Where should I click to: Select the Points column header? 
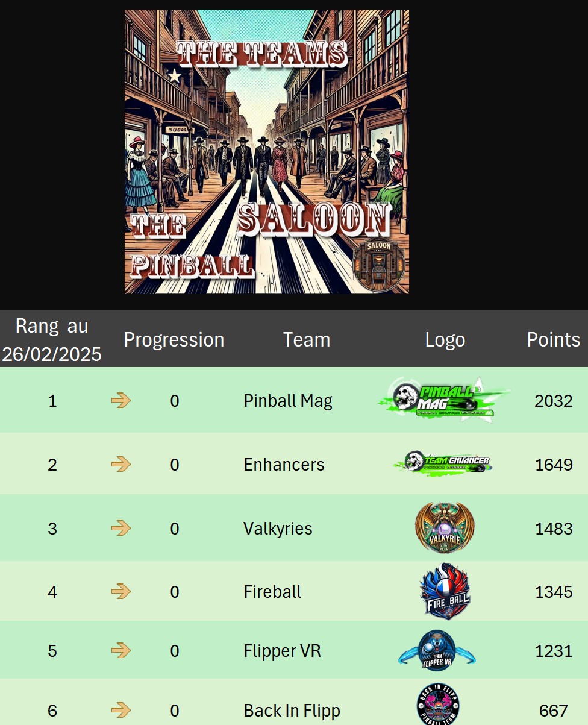tap(554, 339)
